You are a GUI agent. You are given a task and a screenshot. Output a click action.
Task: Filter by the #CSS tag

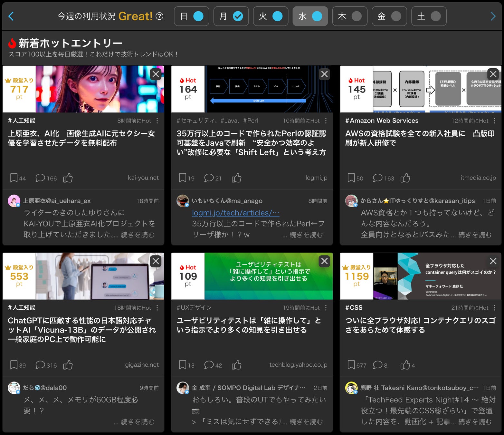354,308
